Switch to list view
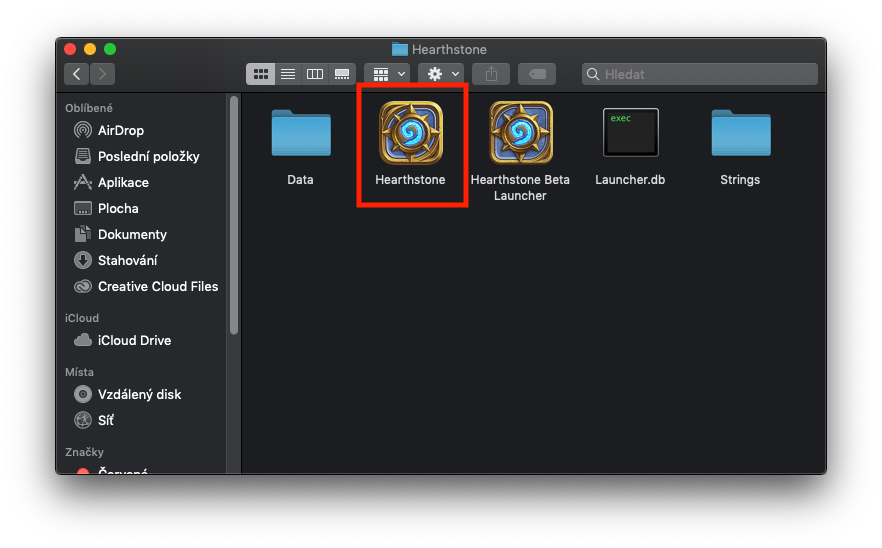Screen dimensions: 882x548 click(x=288, y=74)
